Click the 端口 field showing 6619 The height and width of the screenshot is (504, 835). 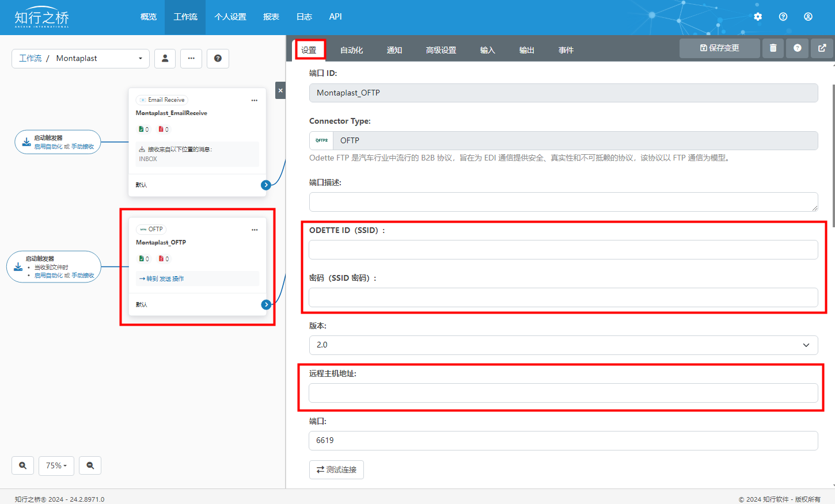pyautogui.click(x=563, y=441)
